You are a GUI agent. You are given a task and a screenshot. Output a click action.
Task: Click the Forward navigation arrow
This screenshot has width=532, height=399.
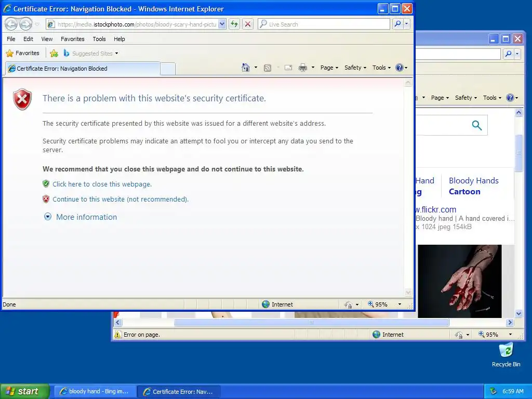coord(25,24)
